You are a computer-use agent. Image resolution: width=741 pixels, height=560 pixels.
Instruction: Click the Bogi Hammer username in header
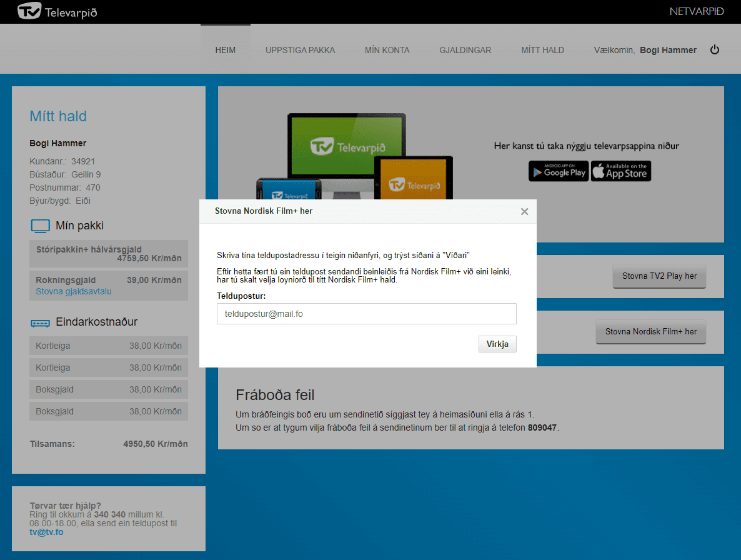[x=669, y=50]
